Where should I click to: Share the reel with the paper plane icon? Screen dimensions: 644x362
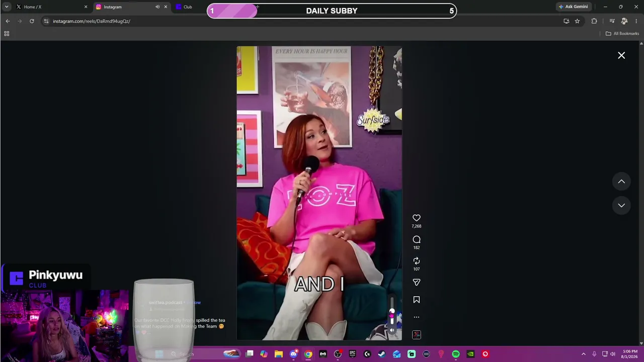click(417, 283)
